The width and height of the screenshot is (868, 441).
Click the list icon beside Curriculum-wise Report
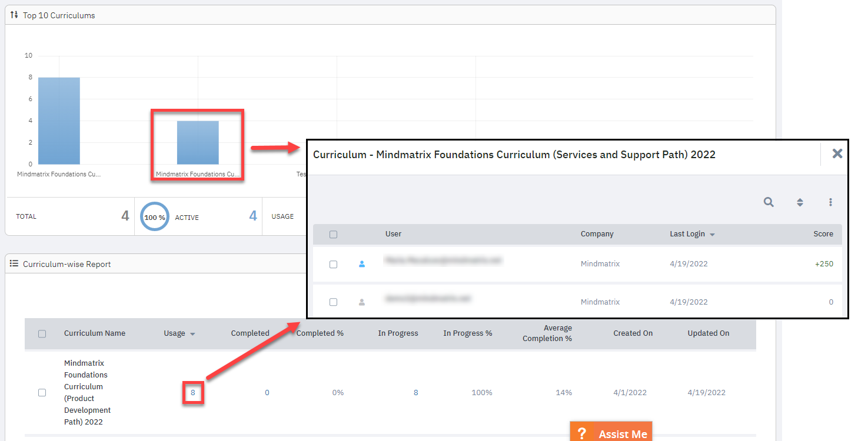15,263
